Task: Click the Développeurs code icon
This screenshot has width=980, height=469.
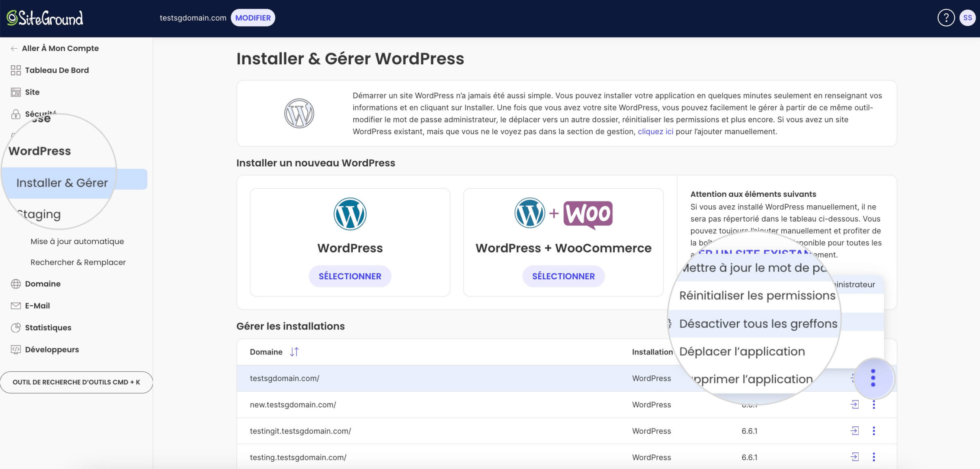Action: coord(16,349)
